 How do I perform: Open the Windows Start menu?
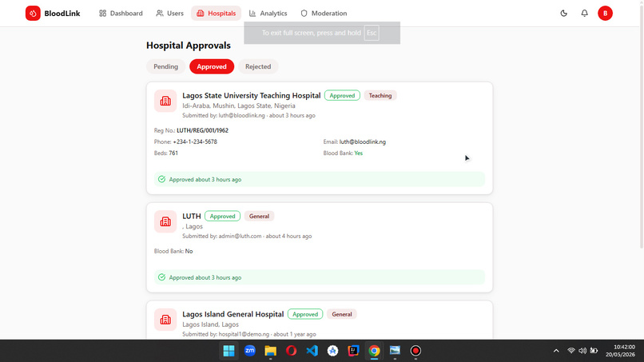pos(229,351)
